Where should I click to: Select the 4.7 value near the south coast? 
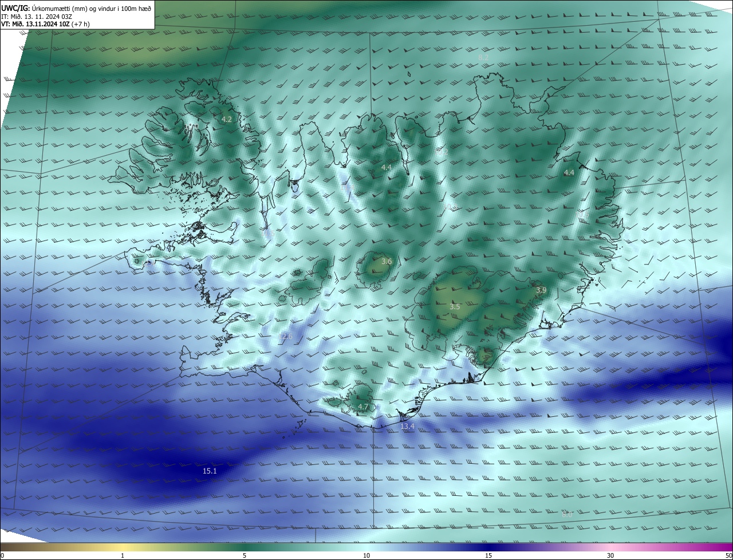click(x=363, y=407)
